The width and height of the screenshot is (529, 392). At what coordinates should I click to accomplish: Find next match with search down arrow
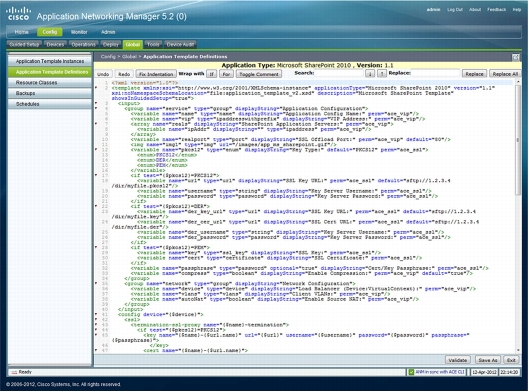(370, 74)
